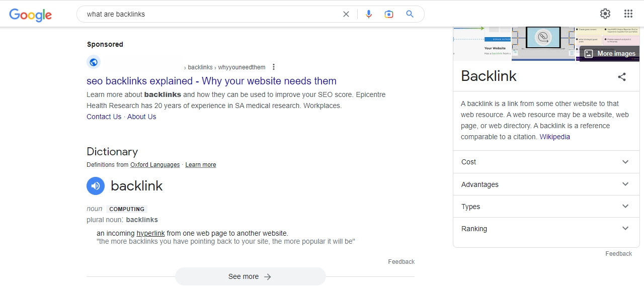The height and width of the screenshot is (299, 644).
Task: Open search settings gear
Action: click(605, 14)
